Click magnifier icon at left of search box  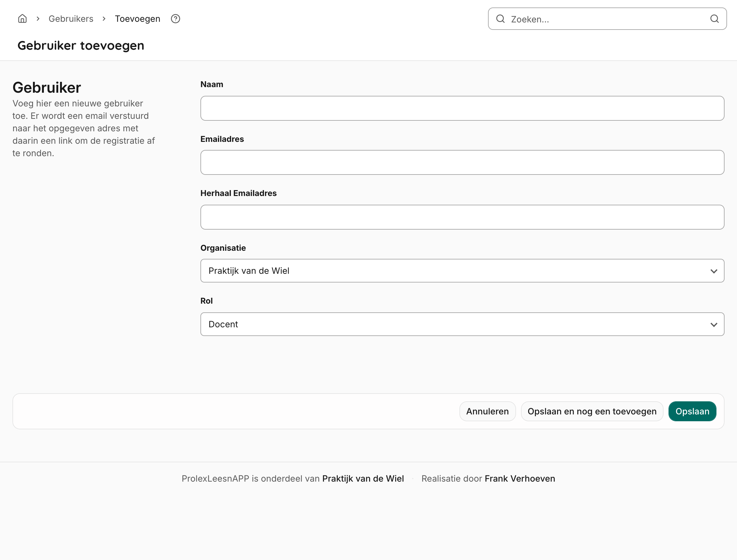pos(500,19)
